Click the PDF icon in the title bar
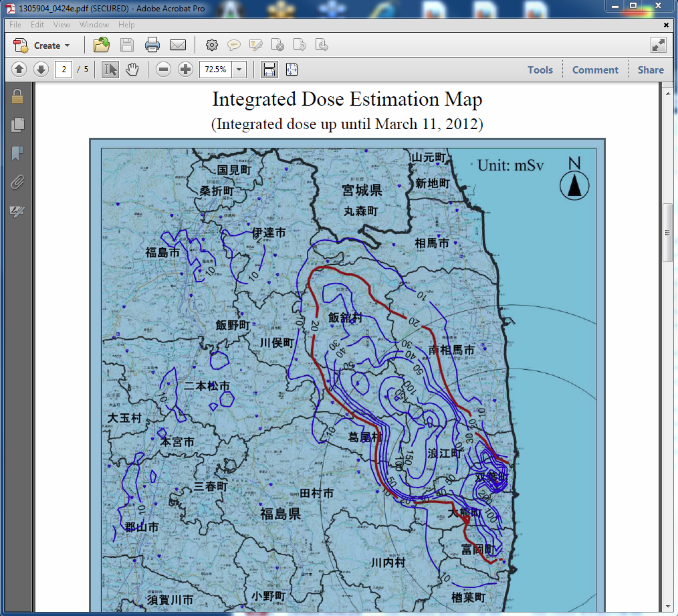This screenshot has width=678, height=616. point(11,8)
